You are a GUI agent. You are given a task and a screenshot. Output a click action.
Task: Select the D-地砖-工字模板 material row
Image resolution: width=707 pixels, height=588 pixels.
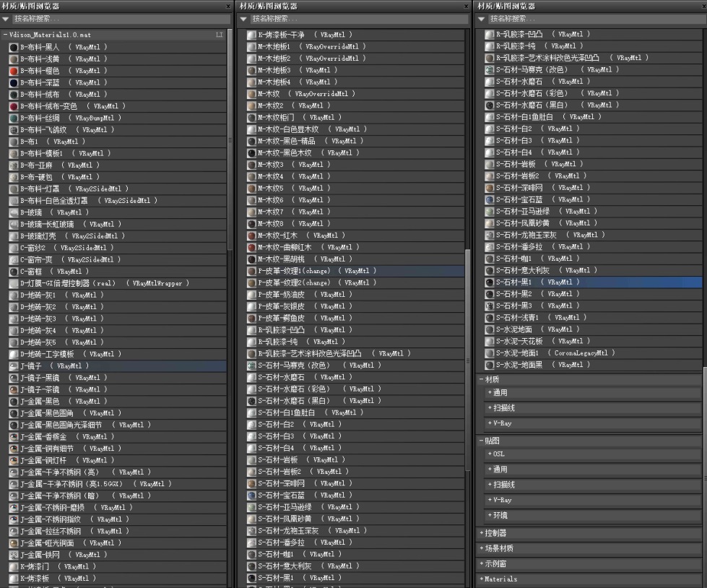point(117,355)
